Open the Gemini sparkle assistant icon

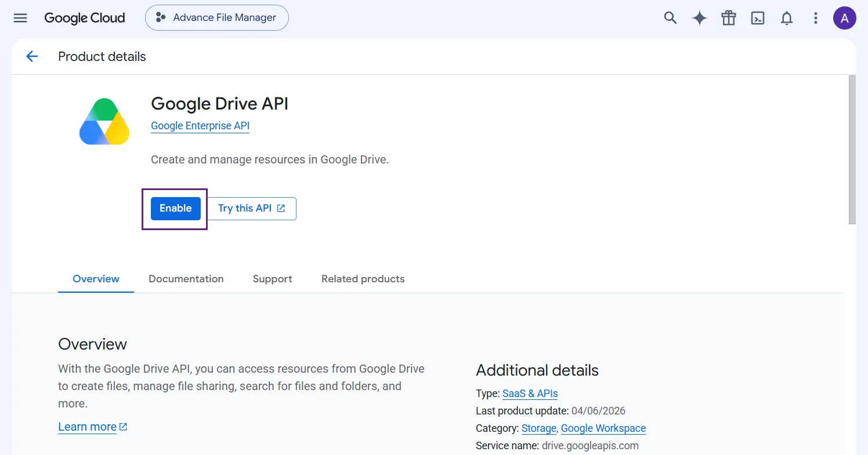pyautogui.click(x=700, y=18)
